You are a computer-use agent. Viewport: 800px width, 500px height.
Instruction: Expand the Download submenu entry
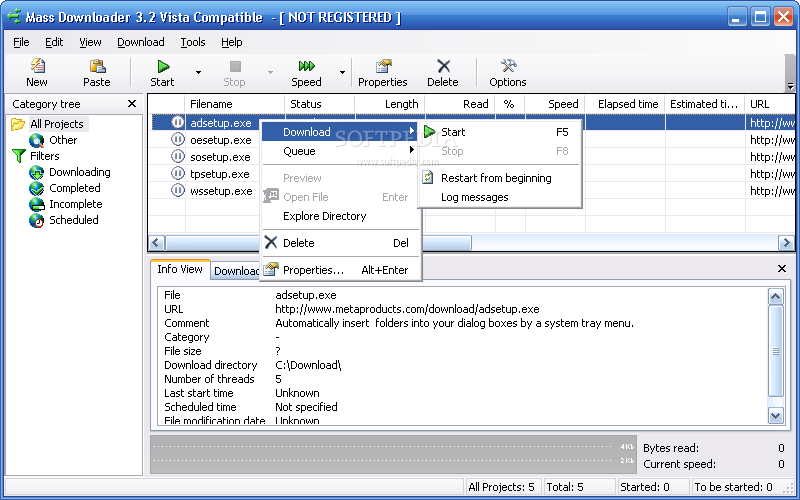(x=341, y=132)
